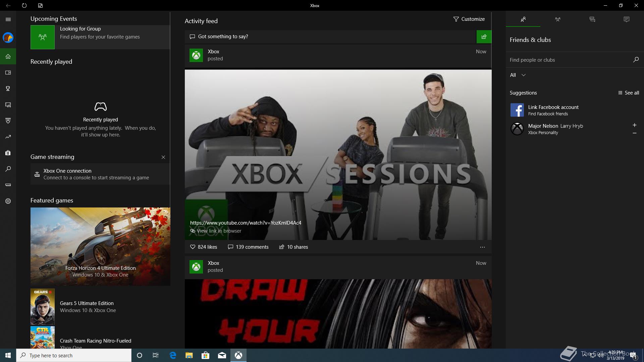Open File Explorer from taskbar
This screenshot has height=362, width=644.
pos(189,355)
